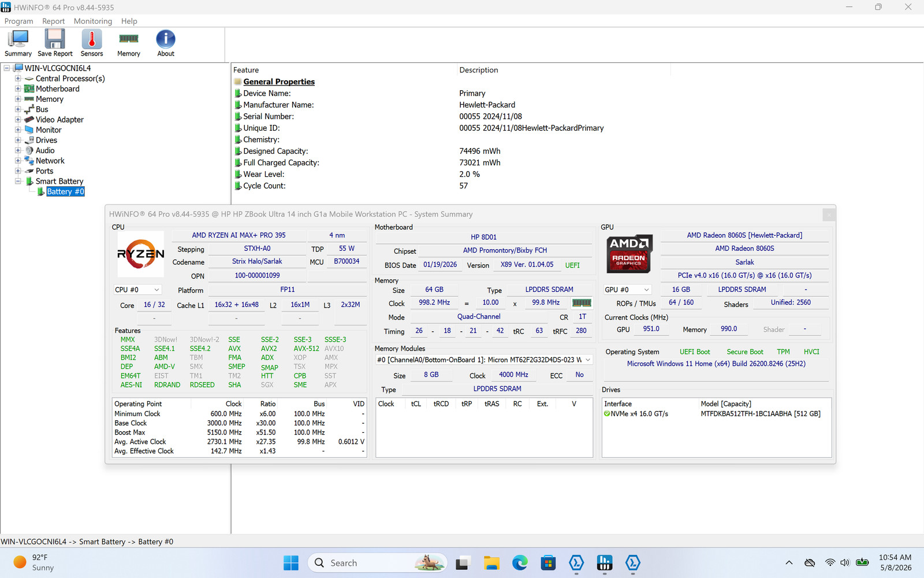Screen dimensions: 924x578
Task: Open the About info icon
Action: 166,43
